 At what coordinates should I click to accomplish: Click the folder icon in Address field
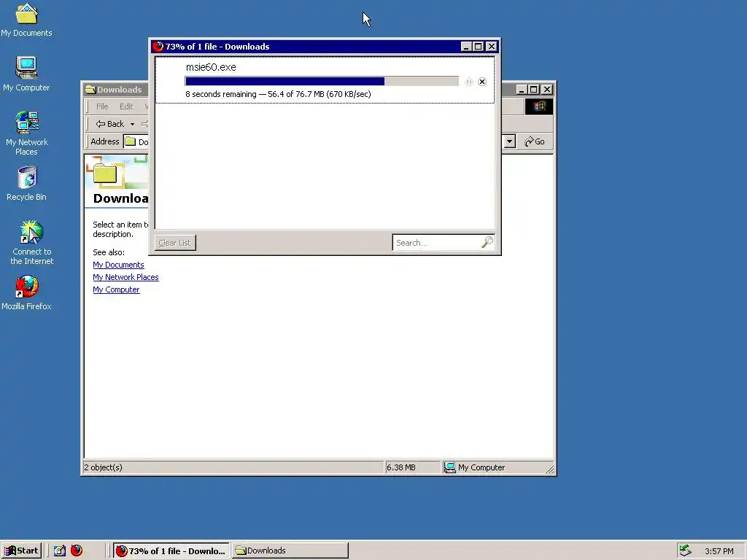(131, 141)
